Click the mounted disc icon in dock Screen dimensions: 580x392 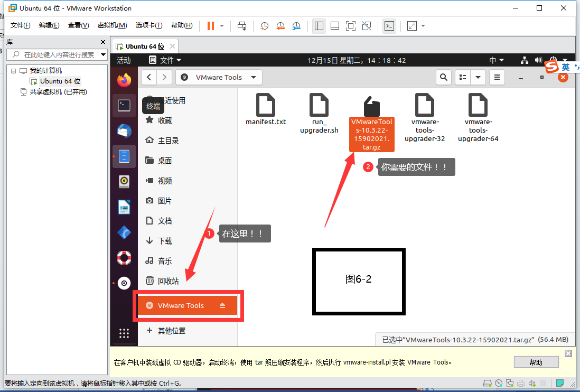(x=124, y=283)
